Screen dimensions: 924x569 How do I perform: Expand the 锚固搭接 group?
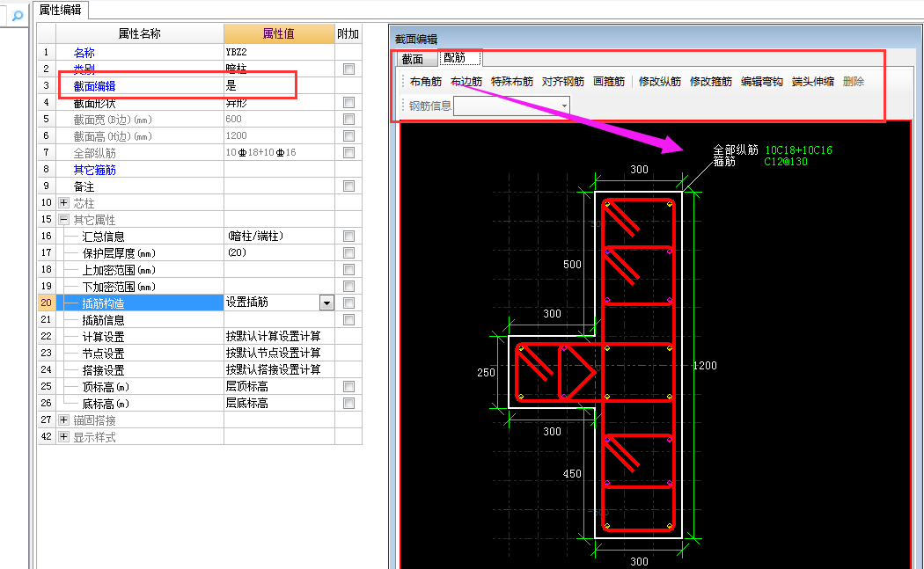[x=63, y=420]
